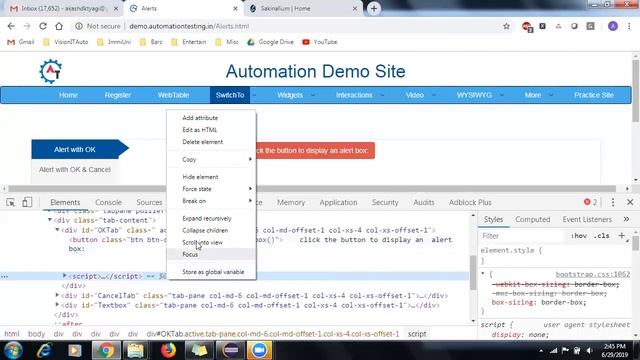Click the Styles filter input field
This screenshot has height=360, width=640.
pyautogui.click(x=522, y=236)
